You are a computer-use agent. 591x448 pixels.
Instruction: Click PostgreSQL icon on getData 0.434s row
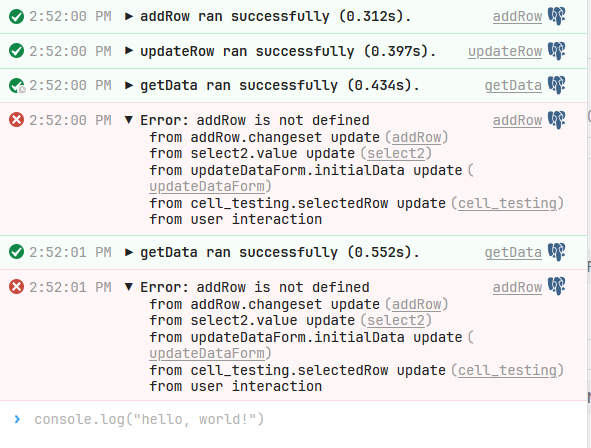(x=556, y=85)
